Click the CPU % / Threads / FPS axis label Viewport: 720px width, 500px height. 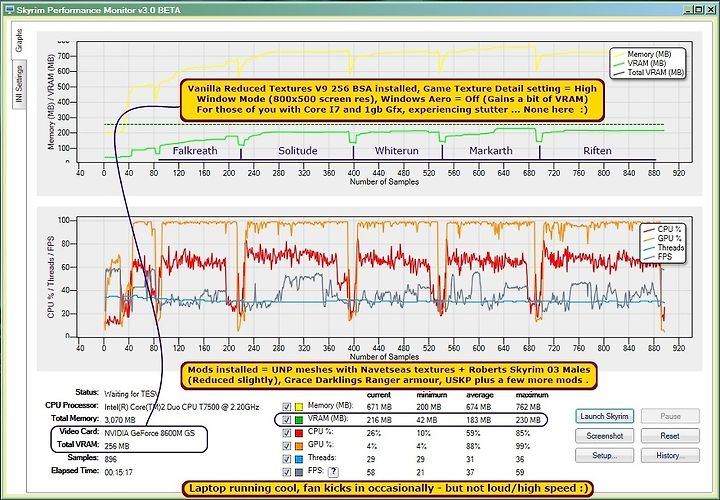pyautogui.click(x=51, y=277)
